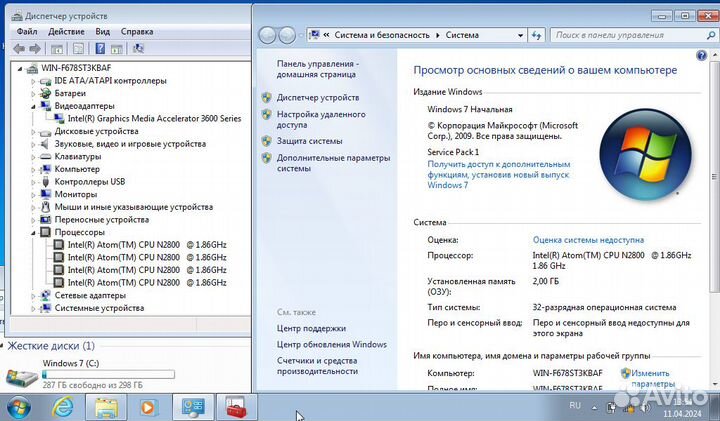
Task: Click Звуковые, видео и игровые устройства icon
Action: tap(45, 144)
